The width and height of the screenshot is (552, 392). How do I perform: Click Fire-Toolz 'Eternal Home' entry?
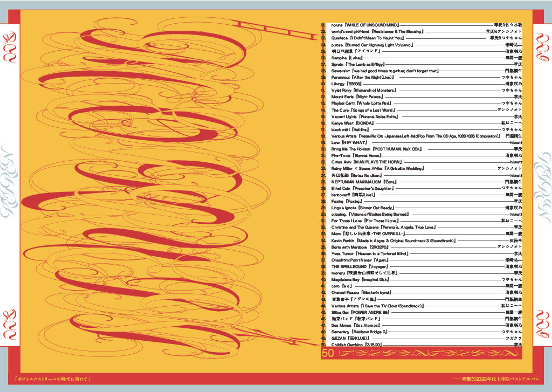422,155
